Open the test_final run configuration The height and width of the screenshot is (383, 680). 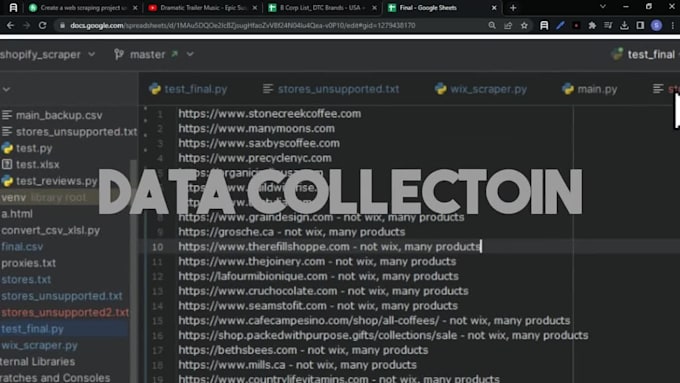645,55
